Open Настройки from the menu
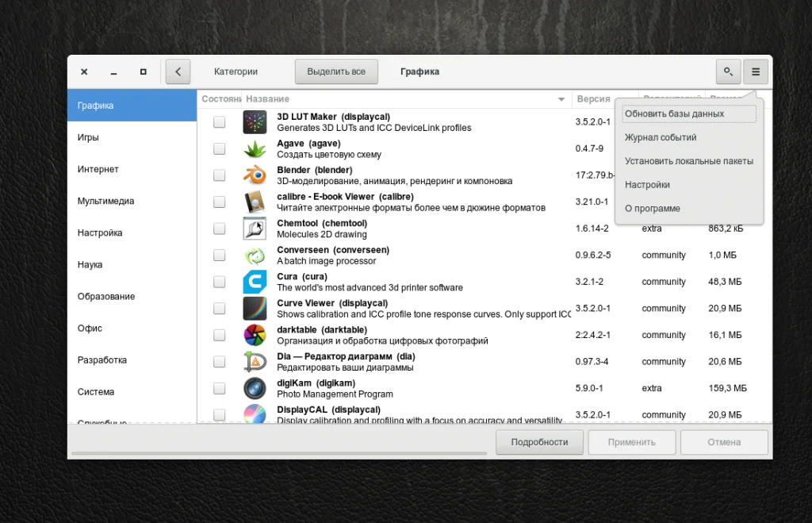This screenshot has width=812, height=523. pos(689,185)
